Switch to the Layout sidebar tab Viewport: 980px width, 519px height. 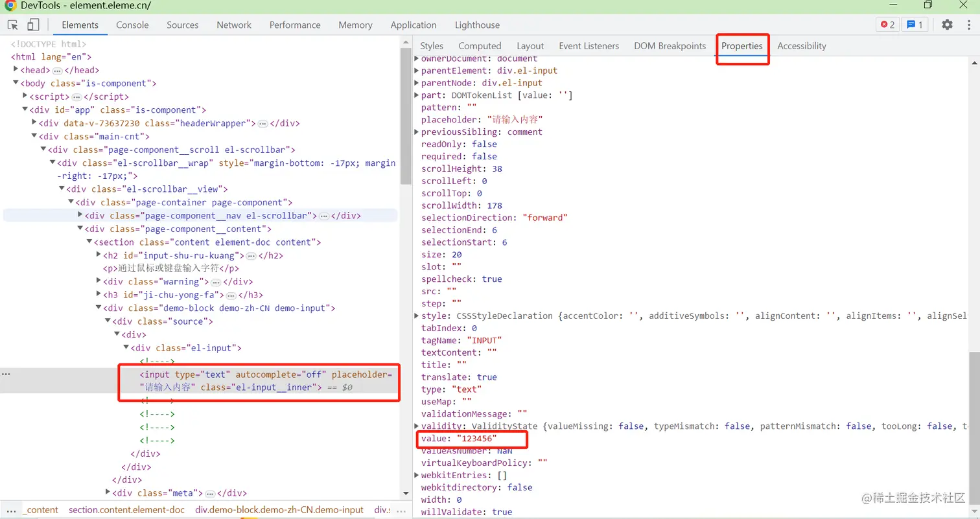(530, 46)
